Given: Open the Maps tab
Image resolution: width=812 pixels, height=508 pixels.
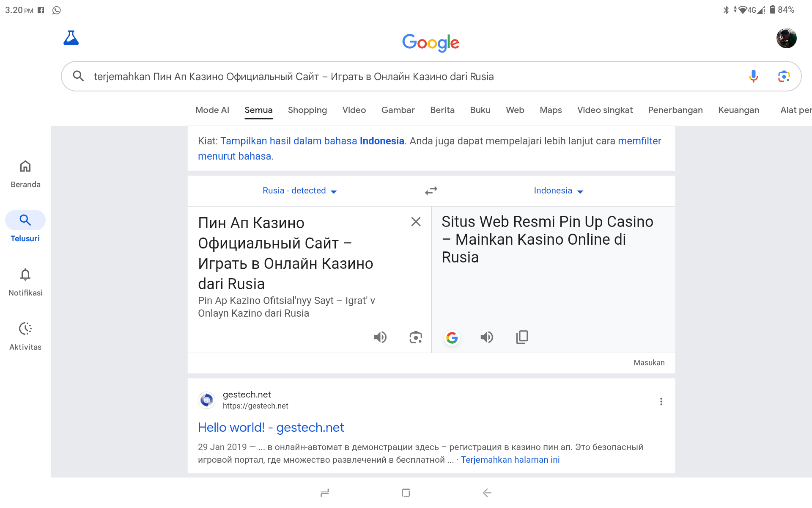Looking at the screenshot, I should tap(551, 110).
